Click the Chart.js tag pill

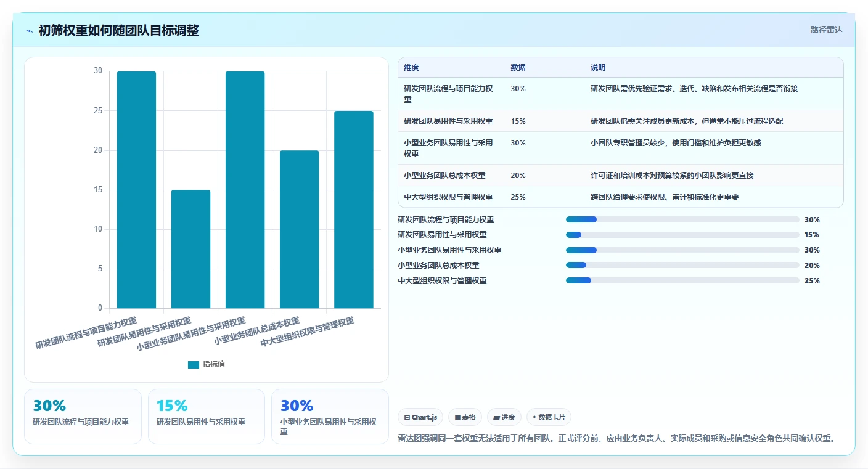(420, 417)
